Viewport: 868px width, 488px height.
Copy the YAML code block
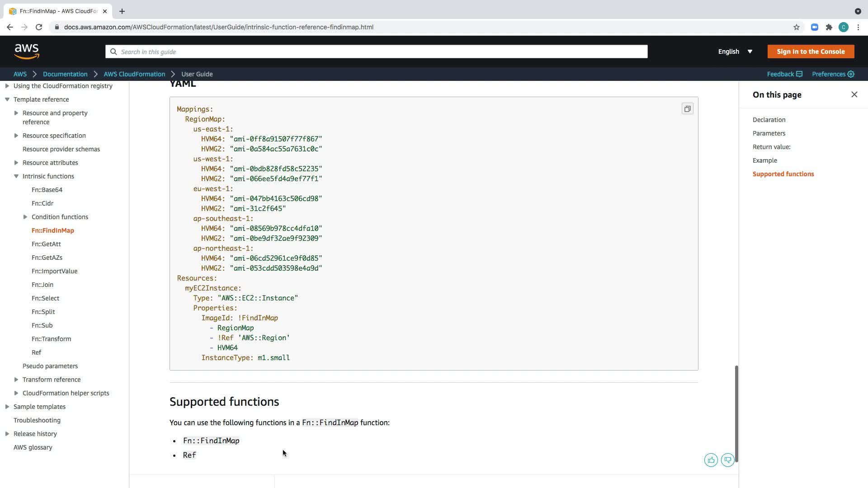tap(687, 109)
